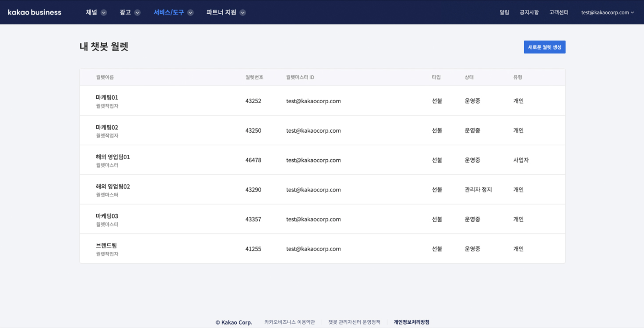Click the kakao business logo

[x=35, y=12]
